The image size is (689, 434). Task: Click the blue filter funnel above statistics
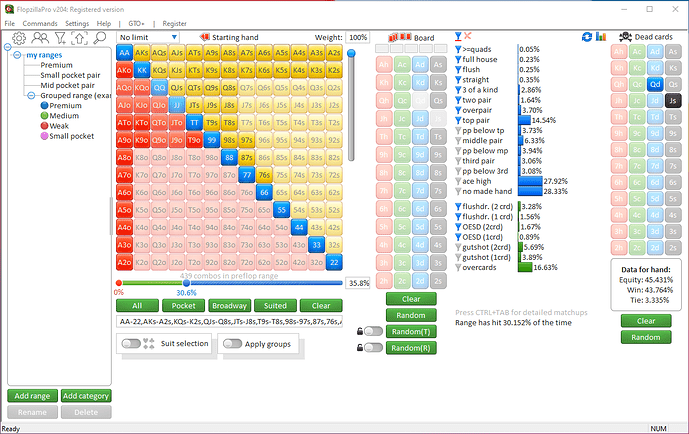click(458, 36)
